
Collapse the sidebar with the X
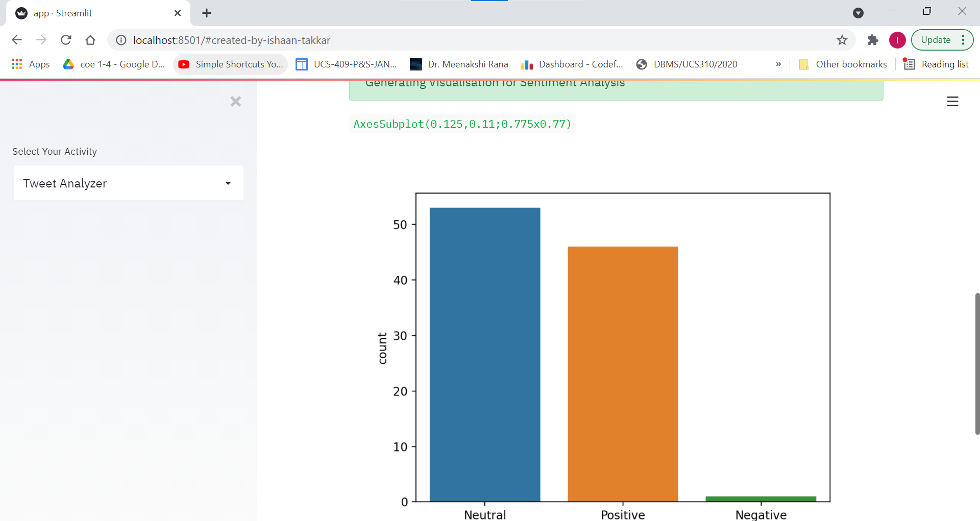[x=235, y=101]
